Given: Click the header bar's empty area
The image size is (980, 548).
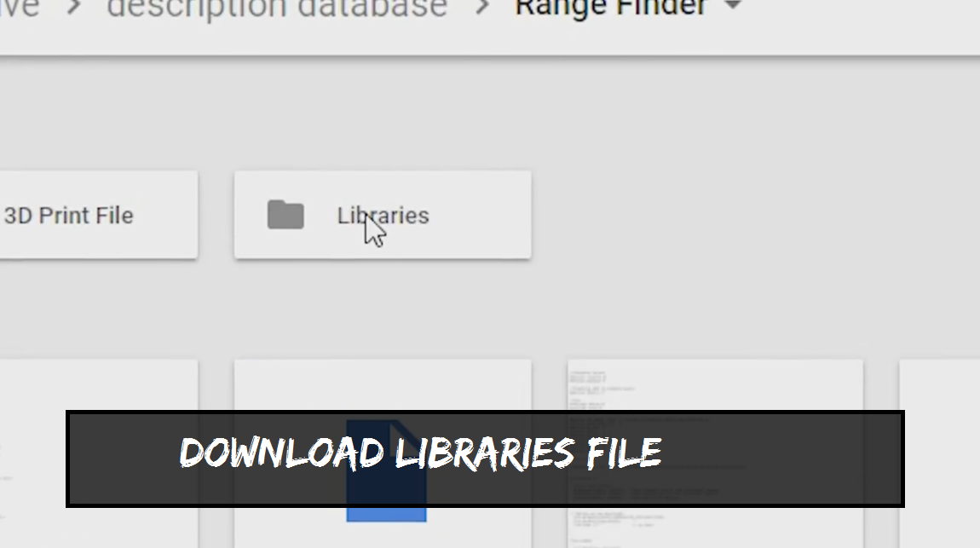Looking at the screenshot, I should pyautogui.click(x=862, y=25).
